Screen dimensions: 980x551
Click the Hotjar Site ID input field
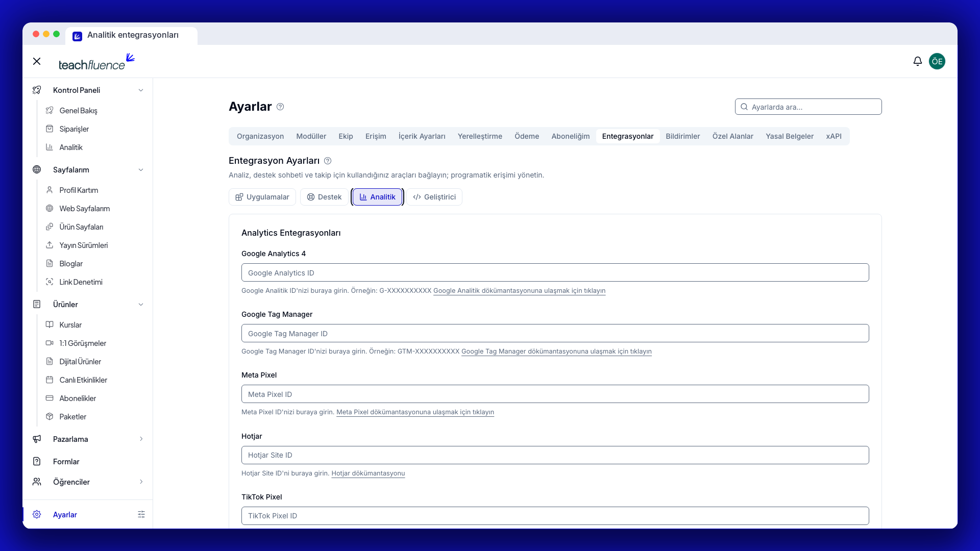coord(555,455)
